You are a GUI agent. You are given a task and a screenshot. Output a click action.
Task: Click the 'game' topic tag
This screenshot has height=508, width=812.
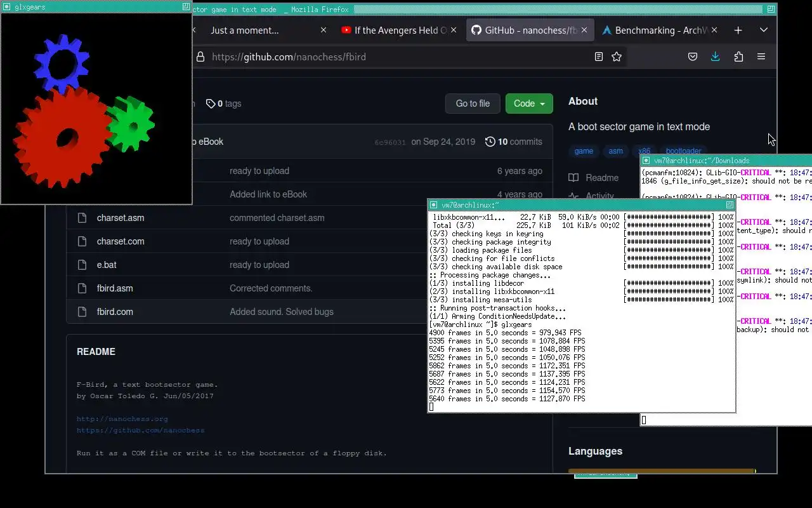[584, 151]
